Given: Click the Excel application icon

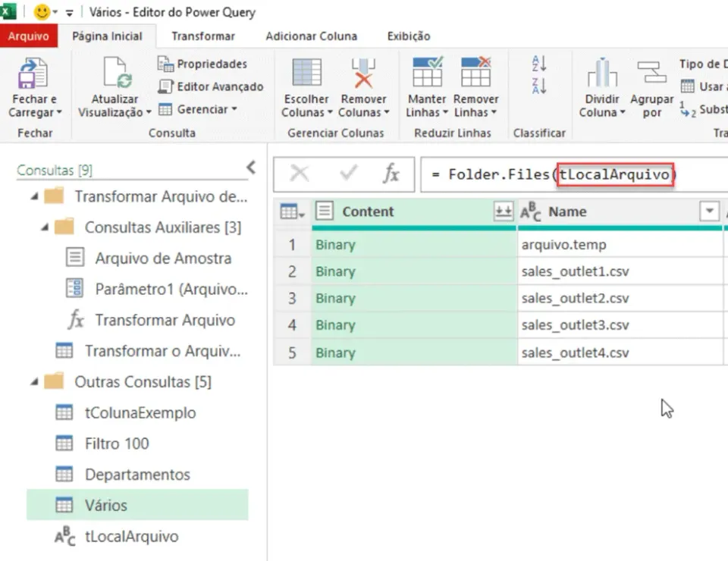Looking at the screenshot, I should pyautogui.click(x=8, y=11).
